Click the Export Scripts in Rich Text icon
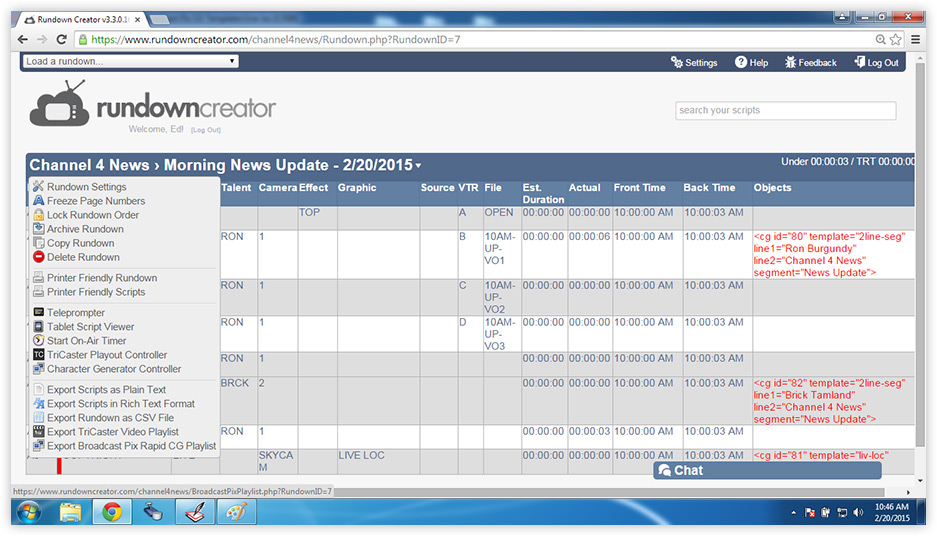Screen dimensions: 937x536 click(38, 403)
